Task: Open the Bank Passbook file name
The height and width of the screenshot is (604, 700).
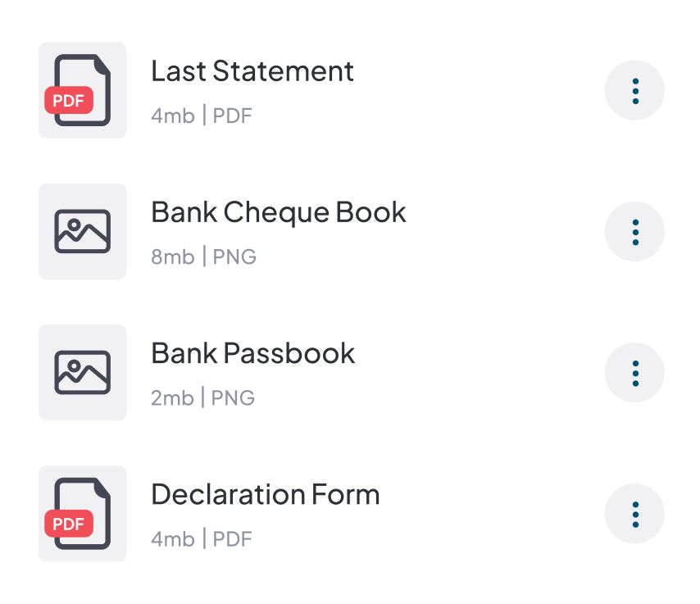Action: 253,353
